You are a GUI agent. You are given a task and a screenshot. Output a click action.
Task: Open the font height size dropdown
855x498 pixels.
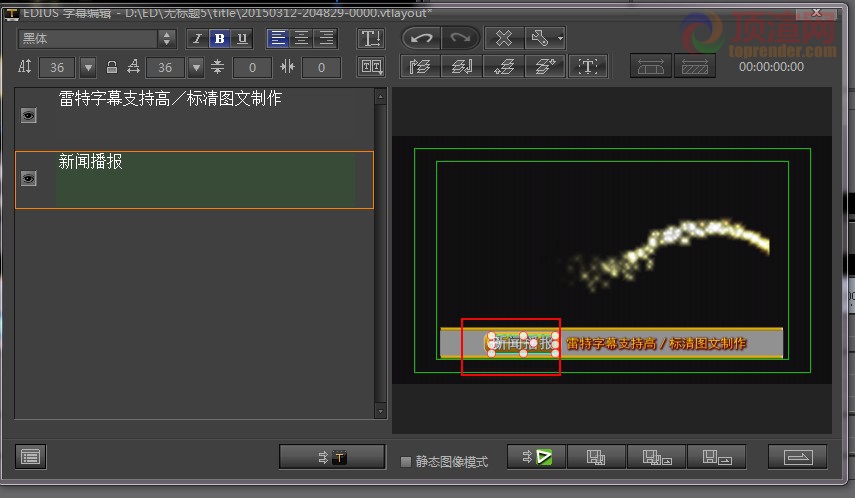pos(88,68)
